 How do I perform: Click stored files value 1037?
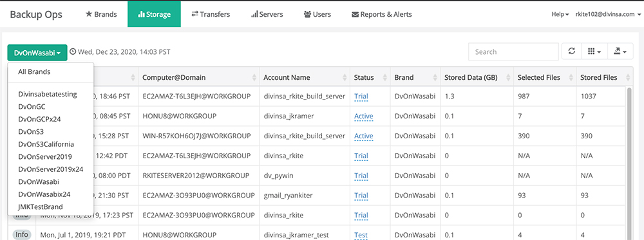tap(588, 97)
